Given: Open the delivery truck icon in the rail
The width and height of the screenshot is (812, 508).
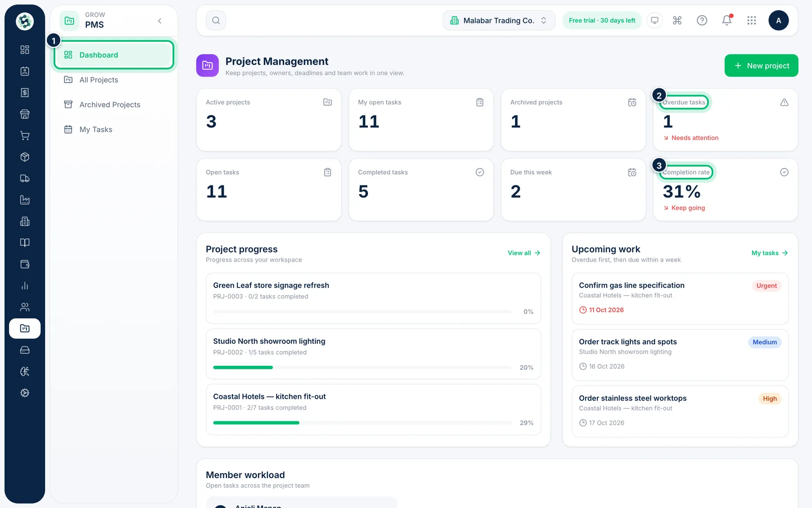Looking at the screenshot, I should tap(24, 178).
